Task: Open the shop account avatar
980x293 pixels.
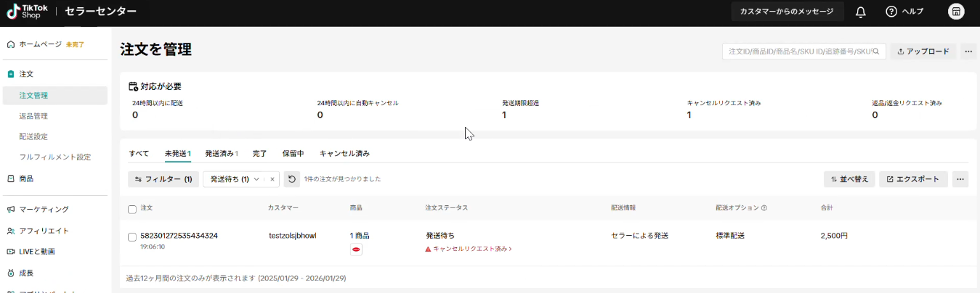Action: coord(957,12)
